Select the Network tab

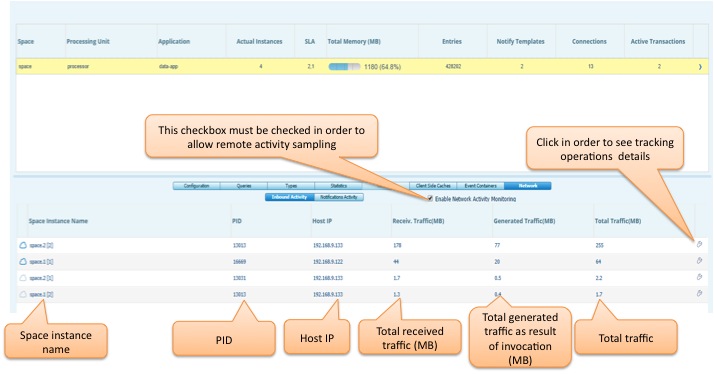coord(528,186)
